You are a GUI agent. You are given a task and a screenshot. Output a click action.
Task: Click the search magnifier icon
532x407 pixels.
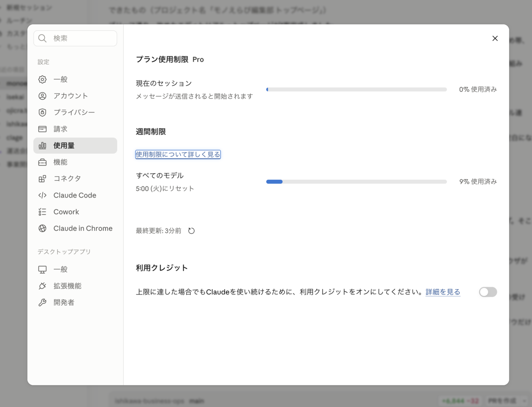pyautogui.click(x=43, y=39)
